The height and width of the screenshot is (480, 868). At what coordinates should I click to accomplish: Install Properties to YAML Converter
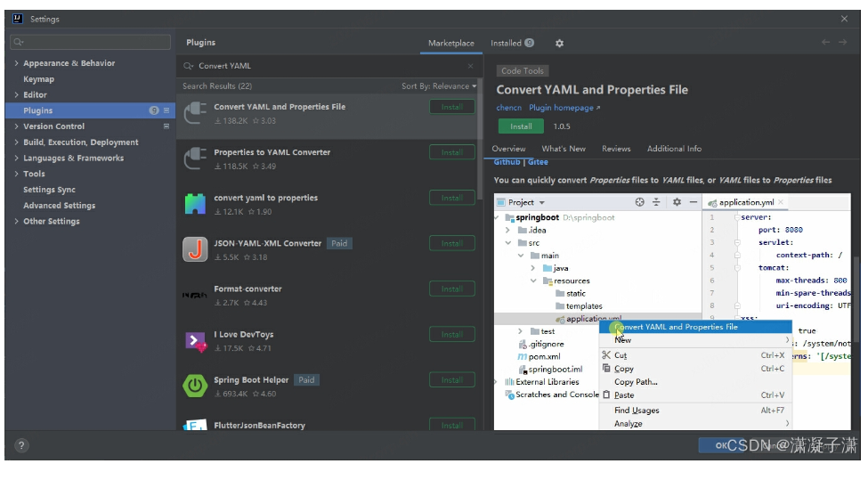point(451,152)
